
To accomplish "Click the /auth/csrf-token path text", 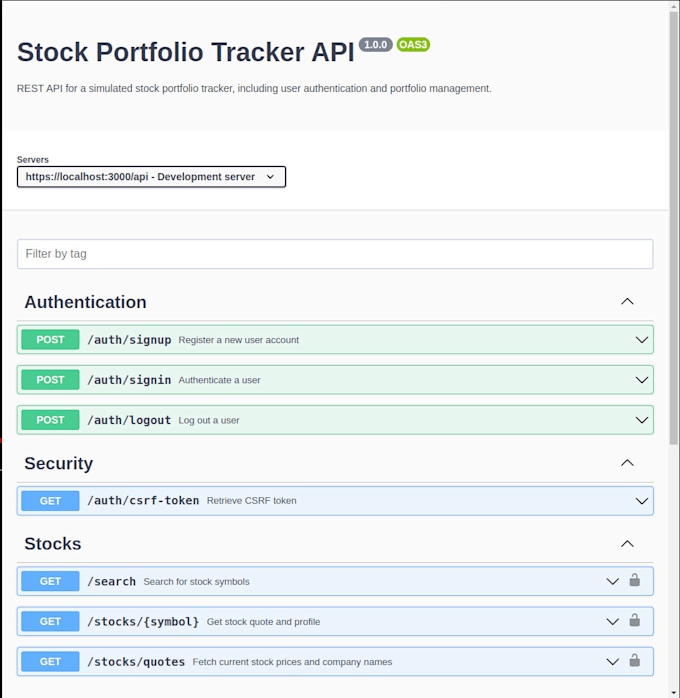I will [143, 501].
